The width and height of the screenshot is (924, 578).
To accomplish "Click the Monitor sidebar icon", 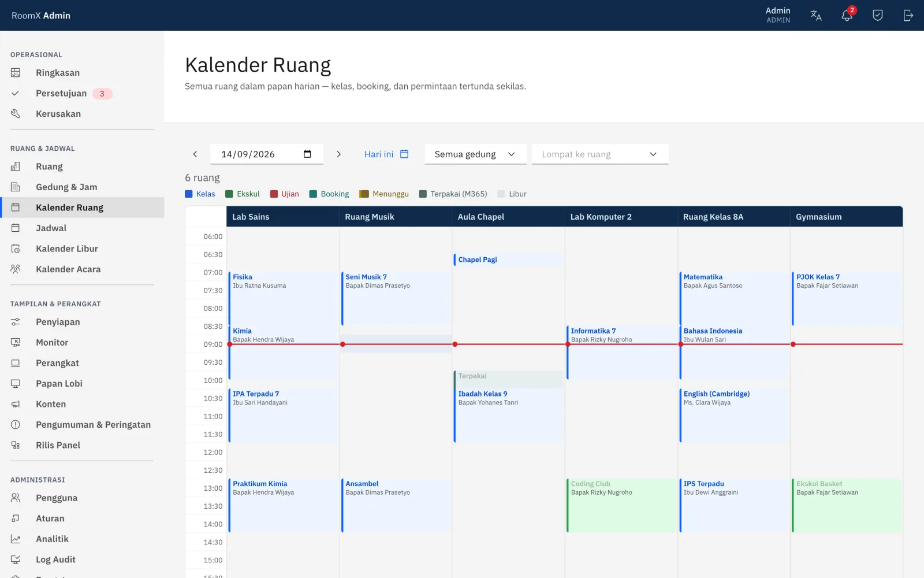I will 16,343.
